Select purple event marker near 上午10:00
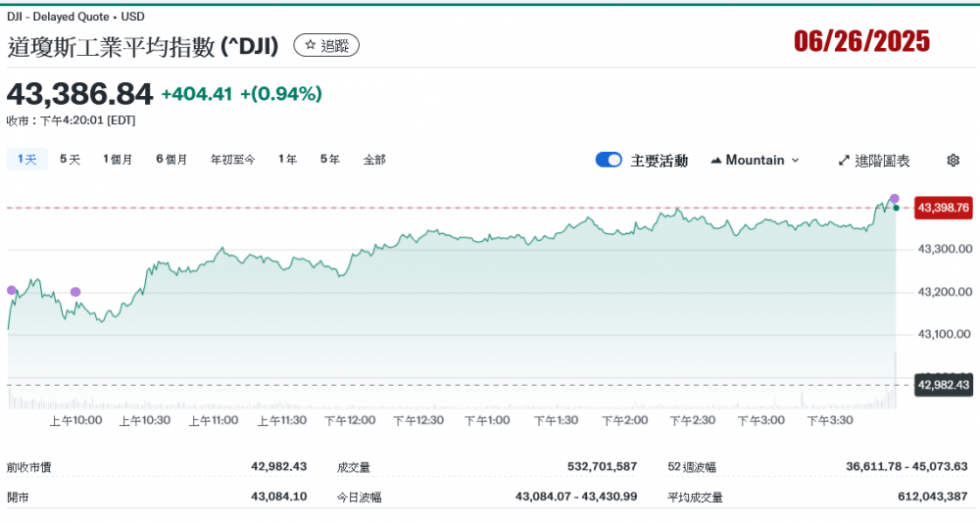Image resolution: width=980 pixels, height=523 pixels. click(75, 292)
